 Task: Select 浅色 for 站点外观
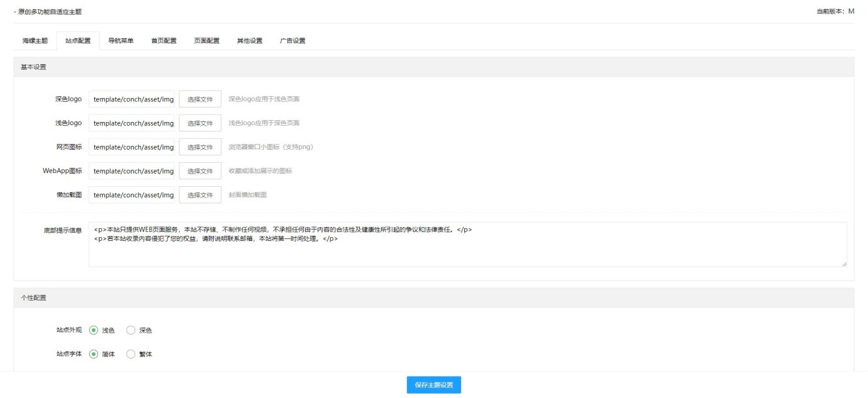[x=94, y=330]
